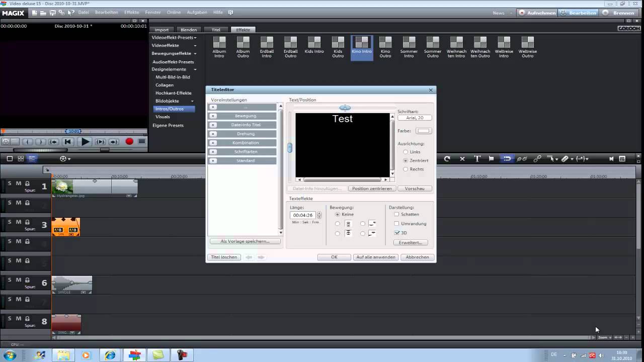Enable the Schatten checkbox
This screenshot has height=362, width=644.
[396, 214]
